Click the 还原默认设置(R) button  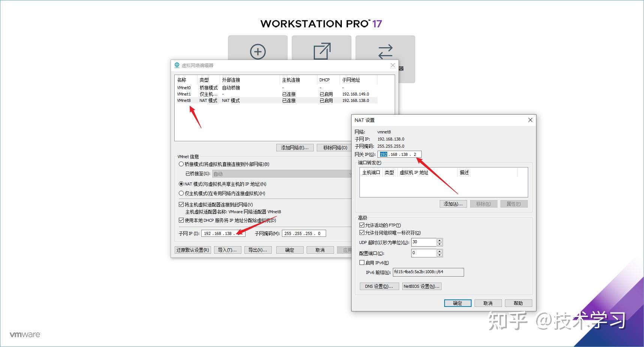point(193,250)
